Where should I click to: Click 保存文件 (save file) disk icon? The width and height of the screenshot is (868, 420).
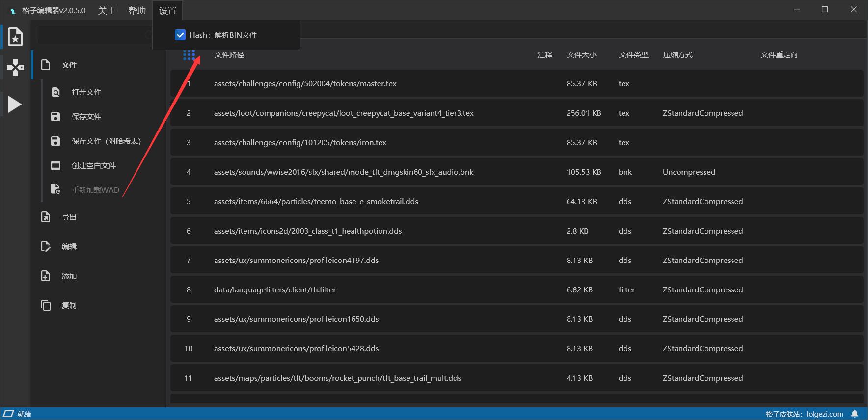pos(56,117)
